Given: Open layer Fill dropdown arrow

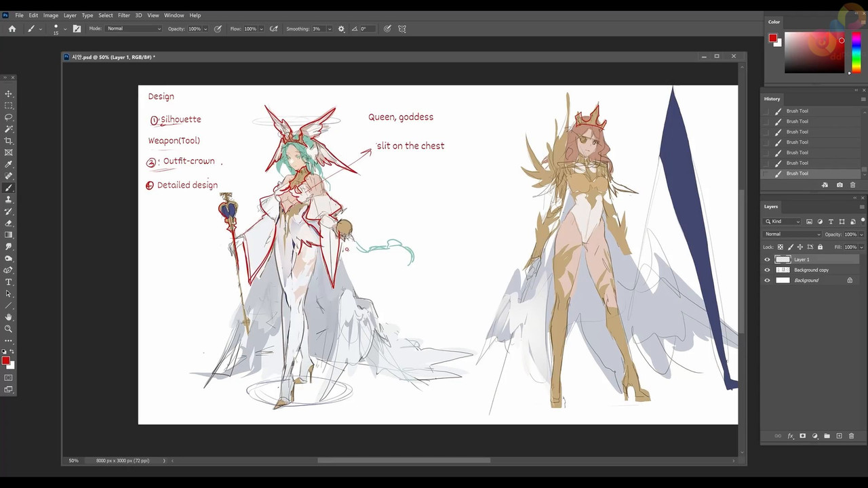Looking at the screenshot, I should click(x=861, y=247).
